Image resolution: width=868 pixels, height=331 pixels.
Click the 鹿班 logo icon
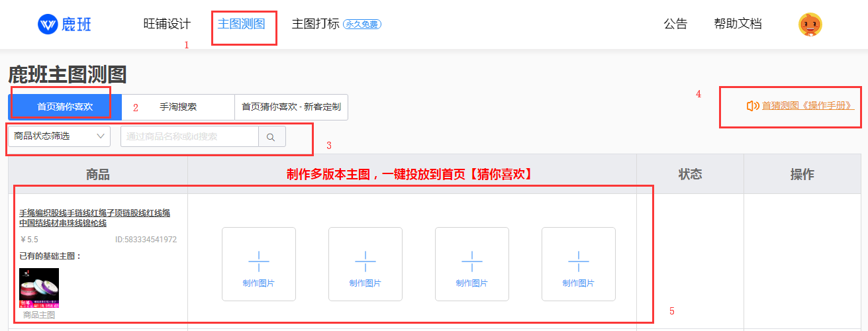48,24
